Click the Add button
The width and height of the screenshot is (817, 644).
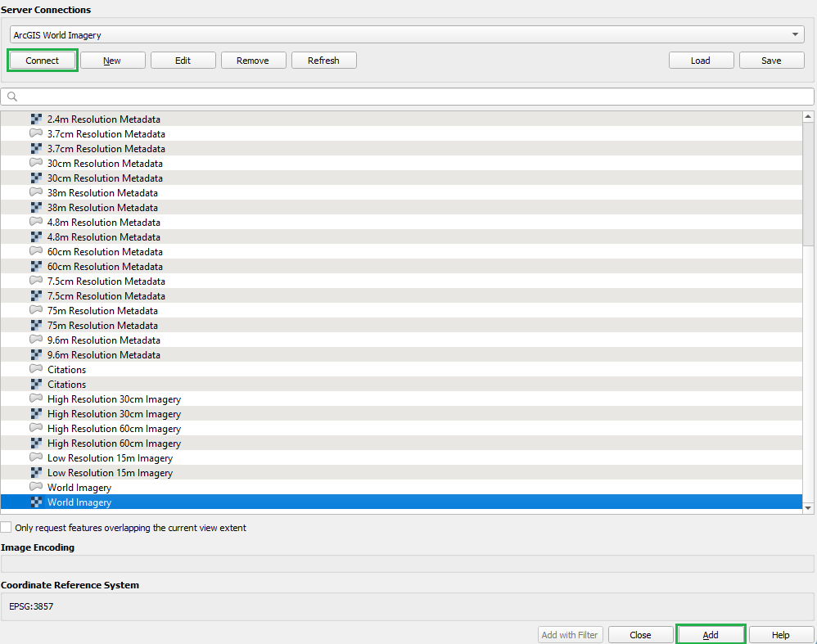click(x=711, y=635)
